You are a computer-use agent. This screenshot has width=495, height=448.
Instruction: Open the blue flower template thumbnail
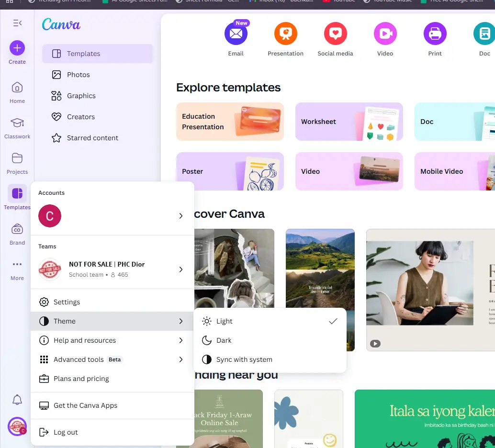[309, 419]
